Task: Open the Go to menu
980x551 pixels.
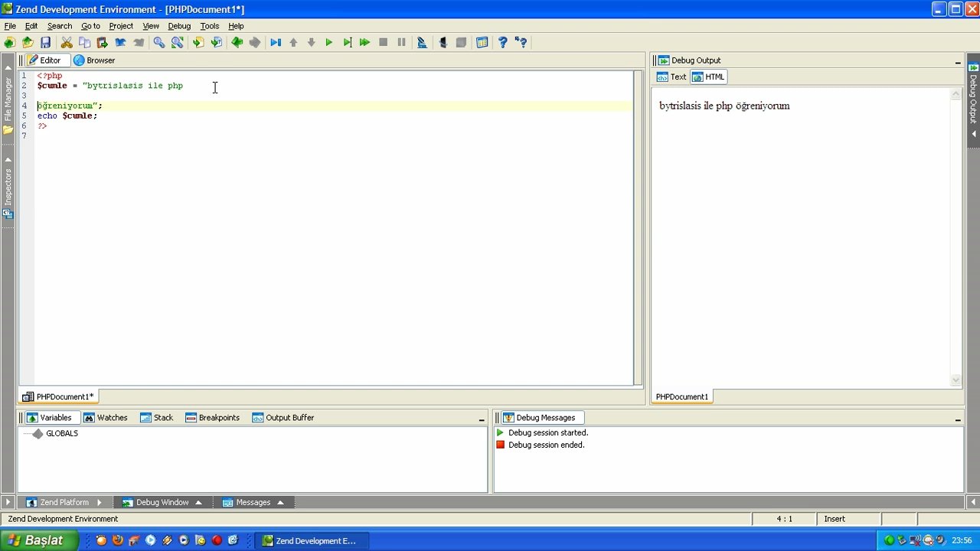Action: point(90,26)
